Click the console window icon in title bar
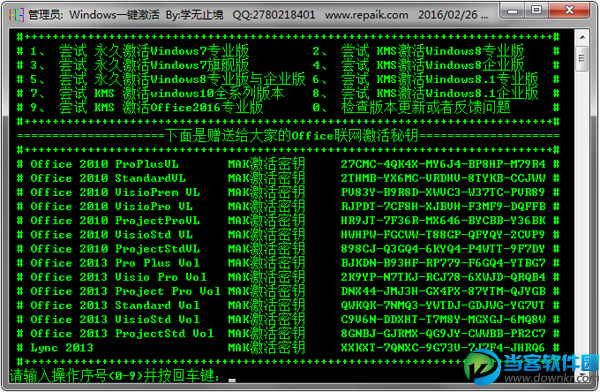The height and width of the screenshot is (392, 600). 17,15
